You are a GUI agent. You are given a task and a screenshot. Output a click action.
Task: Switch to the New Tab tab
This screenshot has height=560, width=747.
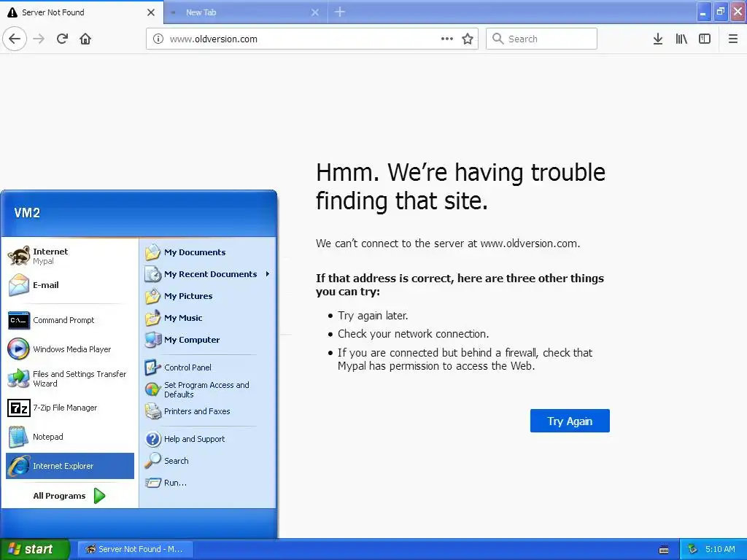246,12
